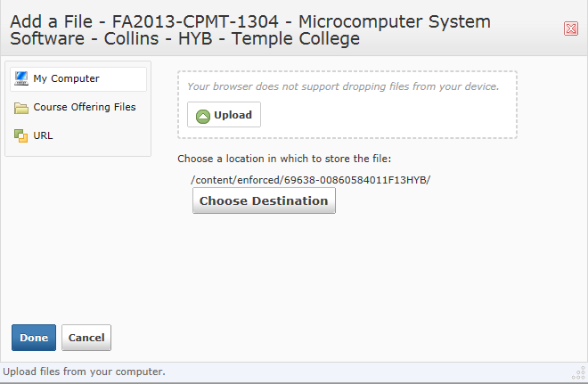This screenshot has height=384, width=588.
Task: Dismiss dialog using Cancel button
Action: coord(86,338)
